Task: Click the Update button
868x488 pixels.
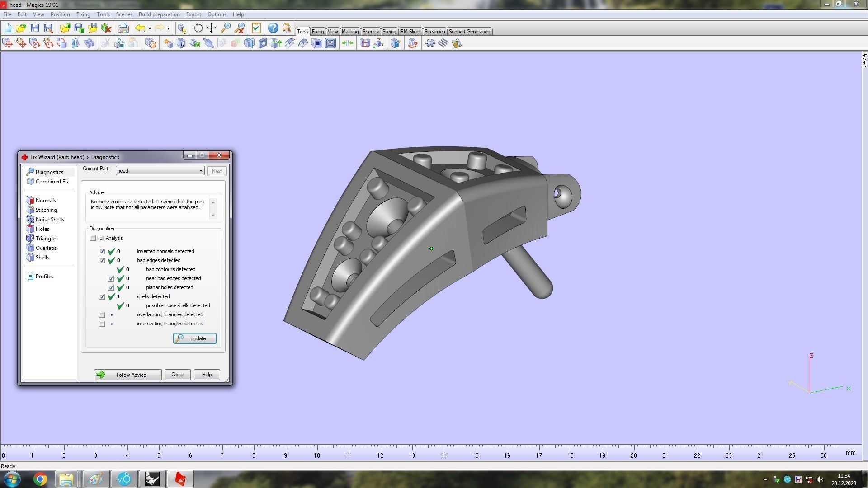Action: tap(195, 338)
